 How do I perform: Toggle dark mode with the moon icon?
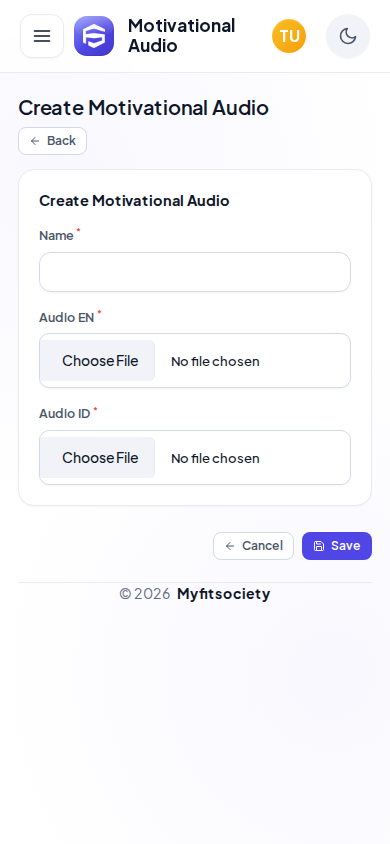(x=348, y=36)
